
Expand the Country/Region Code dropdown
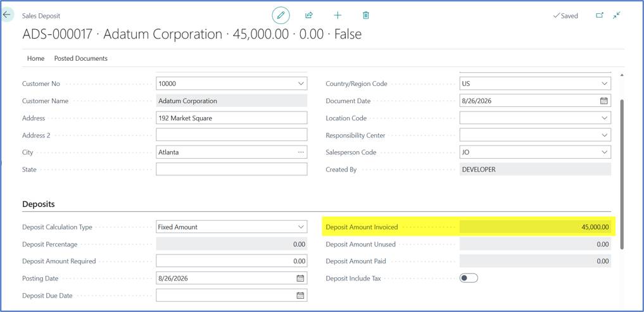605,84
